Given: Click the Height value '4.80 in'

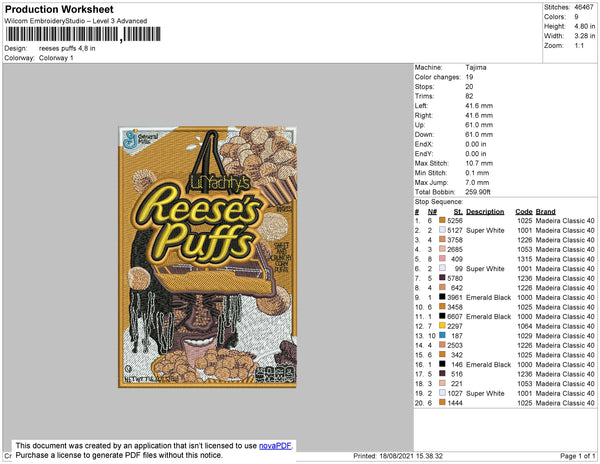Looking at the screenshot, I should click(585, 26).
